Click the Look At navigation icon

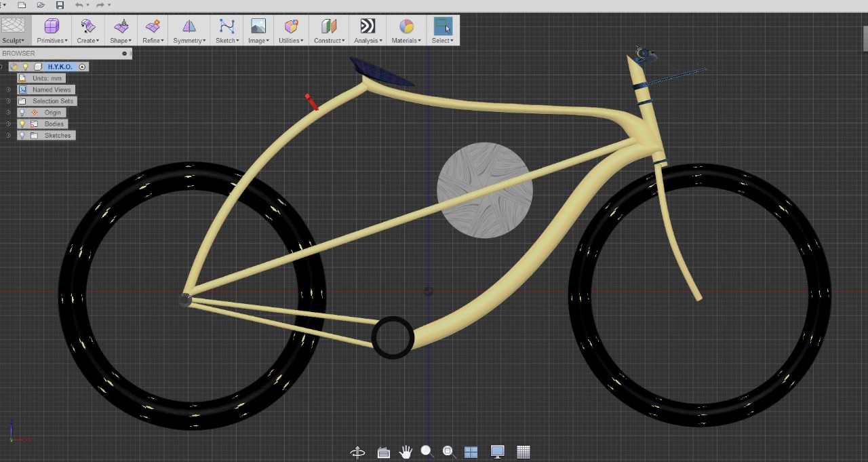[x=383, y=453]
